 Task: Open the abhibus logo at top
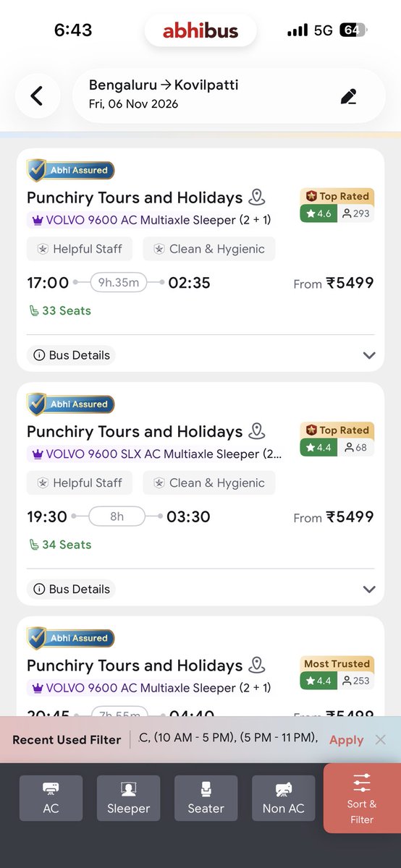coord(200,31)
